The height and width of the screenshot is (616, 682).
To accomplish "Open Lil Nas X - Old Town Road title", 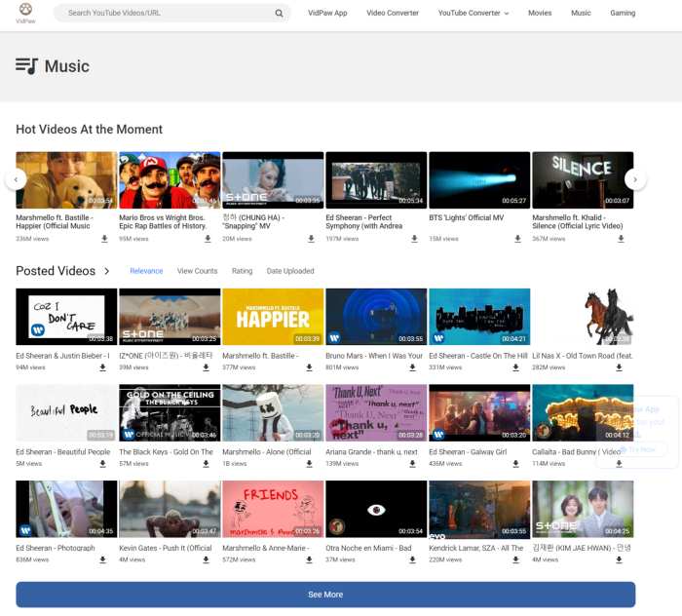I will point(583,356).
